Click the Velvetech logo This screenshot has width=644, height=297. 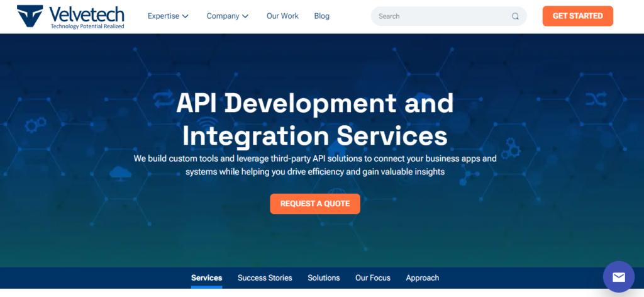[70, 17]
